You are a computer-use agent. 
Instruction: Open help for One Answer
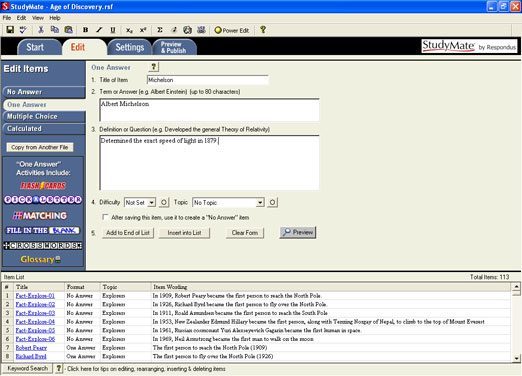154,67
